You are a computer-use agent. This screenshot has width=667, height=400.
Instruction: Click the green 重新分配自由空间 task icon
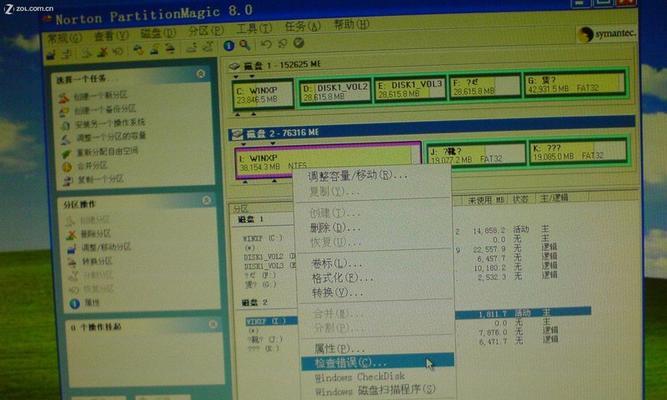[66, 153]
